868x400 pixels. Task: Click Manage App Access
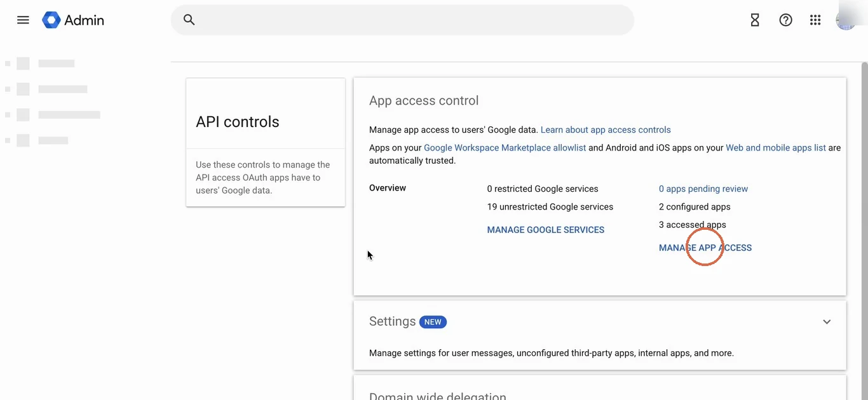click(705, 248)
